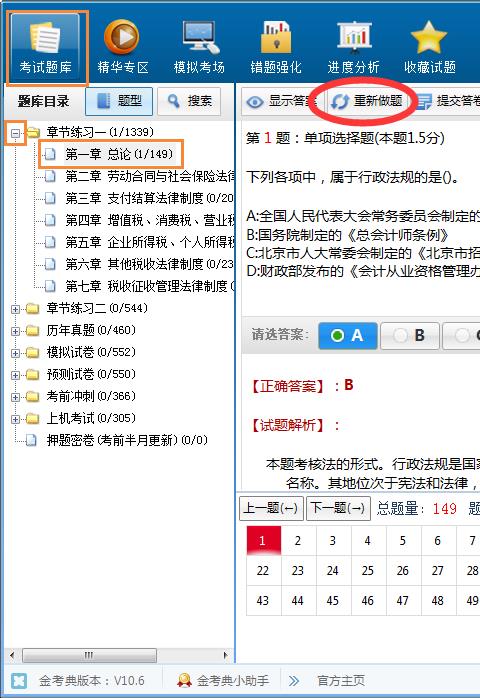Go to next question 下一题
The width and height of the screenshot is (480, 698).
tap(338, 508)
